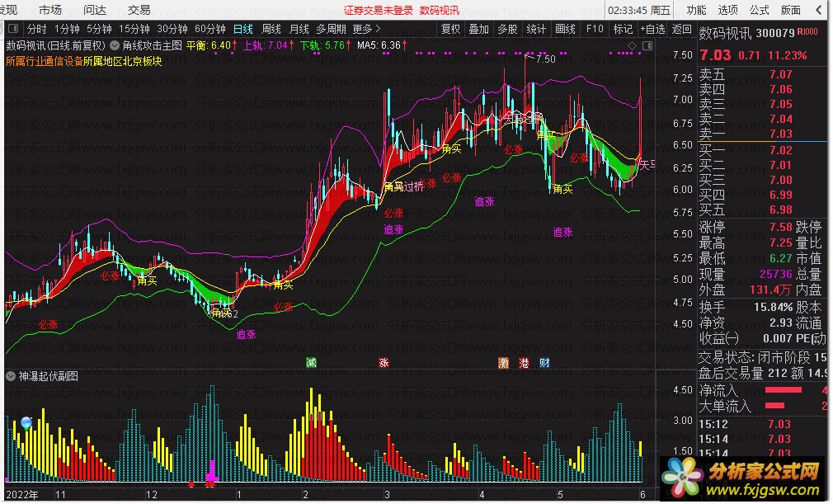Click the 7.50 high price marker
The width and height of the screenshot is (833, 504).
tap(546, 59)
